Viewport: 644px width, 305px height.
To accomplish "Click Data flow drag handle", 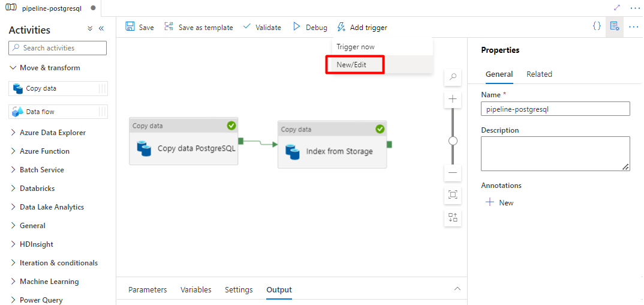I will [x=103, y=112].
